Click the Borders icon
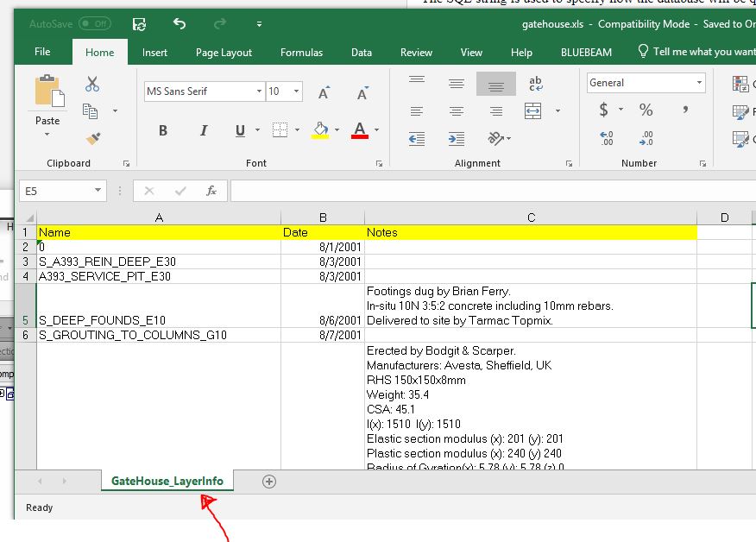 (280, 129)
